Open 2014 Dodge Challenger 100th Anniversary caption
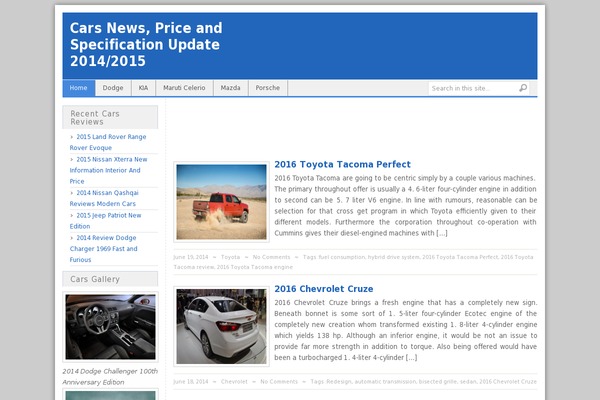Viewport: 600px width, 400px height. pyautogui.click(x=110, y=377)
